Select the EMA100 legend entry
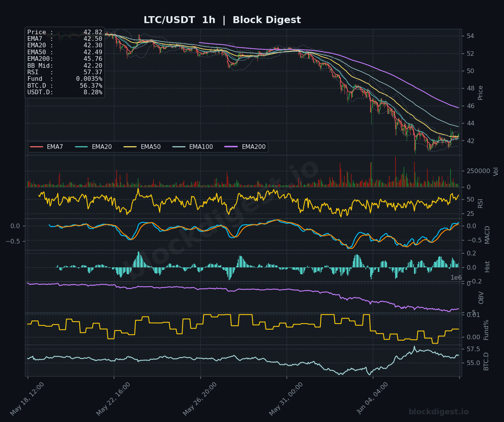Screen dimensions: 504x422 click(x=193, y=147)
